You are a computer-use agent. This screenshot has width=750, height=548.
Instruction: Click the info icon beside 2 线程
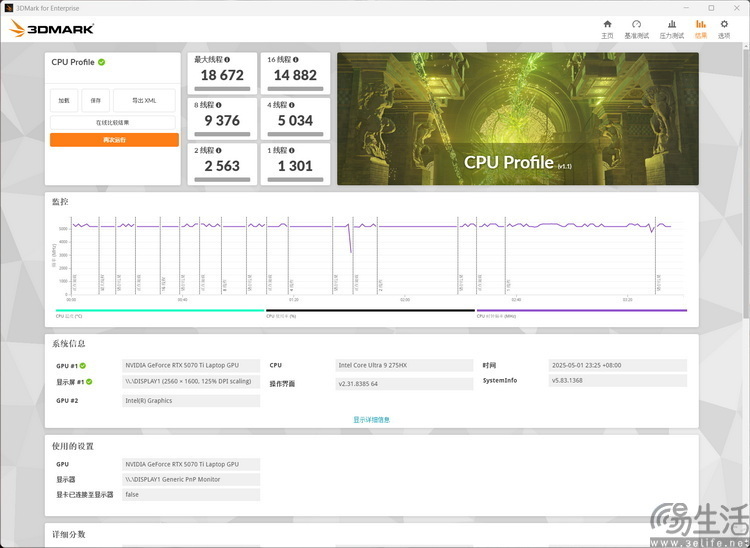219,150
